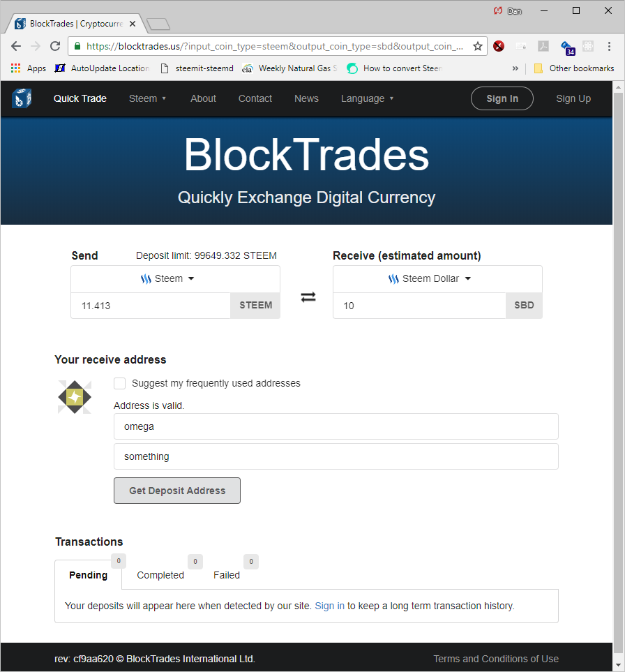Open the Contact page

pyautogui.click(x=255, y=98)
